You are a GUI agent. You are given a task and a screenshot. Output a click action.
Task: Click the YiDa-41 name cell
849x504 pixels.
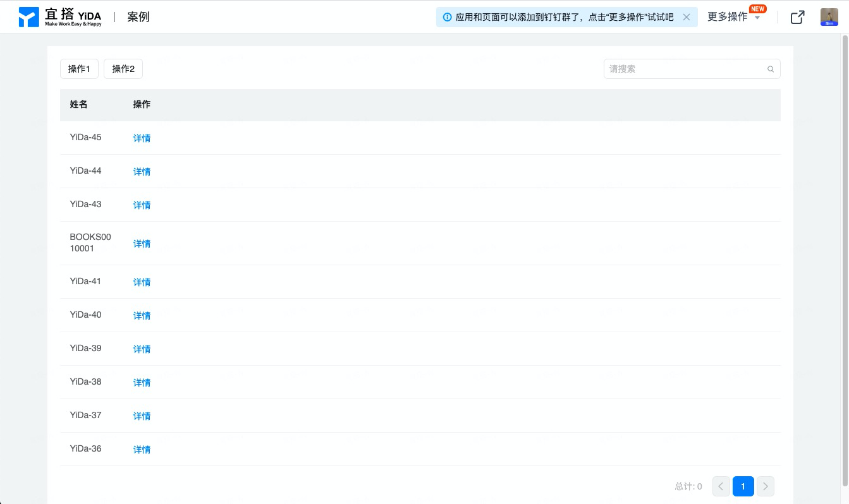[x=85, y=281]
